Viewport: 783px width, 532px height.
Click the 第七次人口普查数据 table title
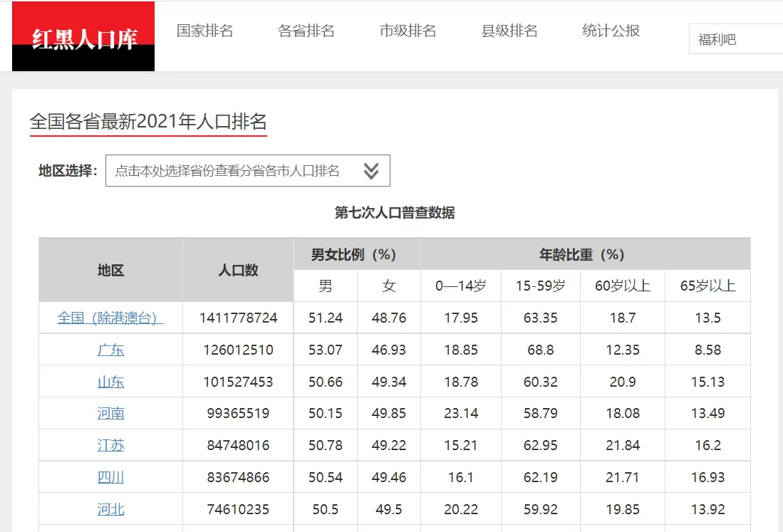395,213
